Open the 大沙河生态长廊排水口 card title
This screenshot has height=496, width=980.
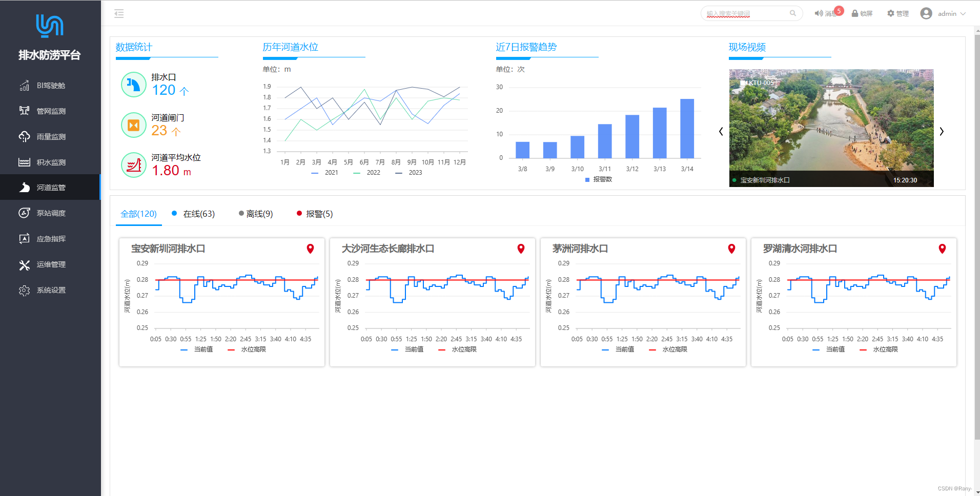pyautogui.click(x=388, y=249)
